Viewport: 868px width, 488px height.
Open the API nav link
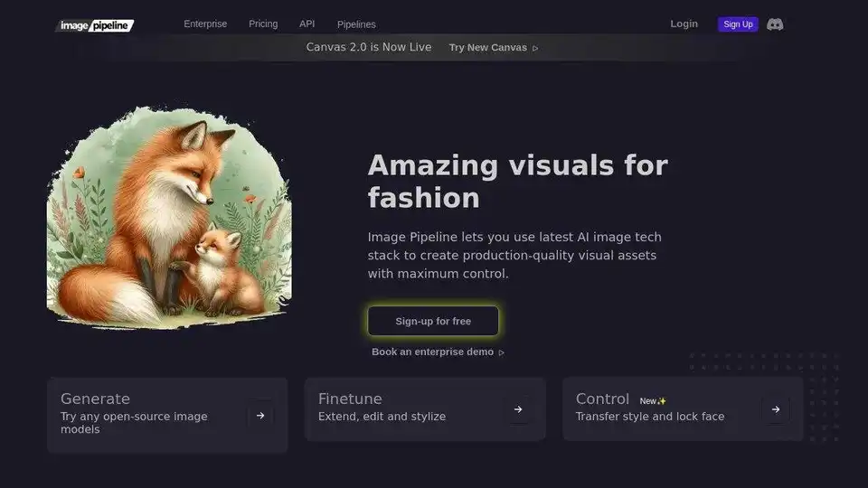(307, 23)
